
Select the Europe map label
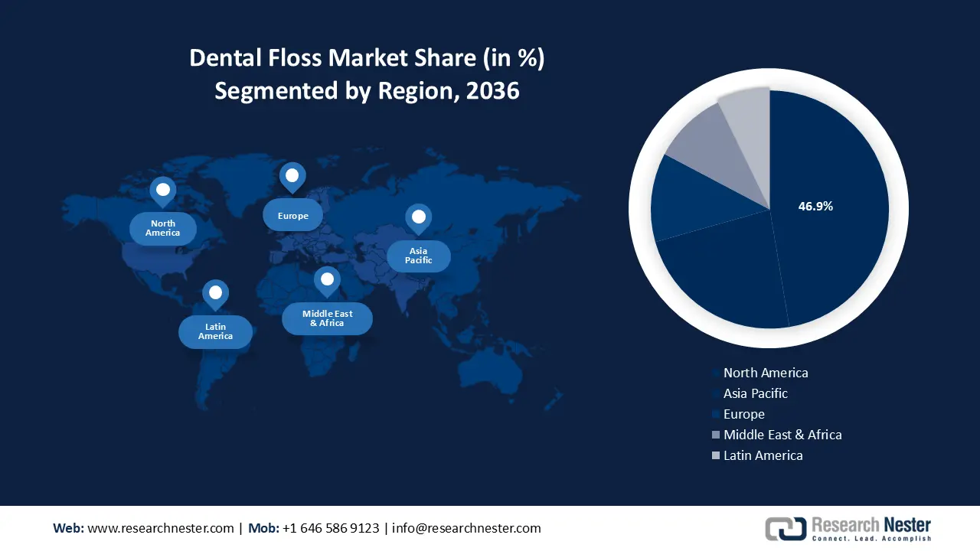pyautogui.click(x=293, y=216)
